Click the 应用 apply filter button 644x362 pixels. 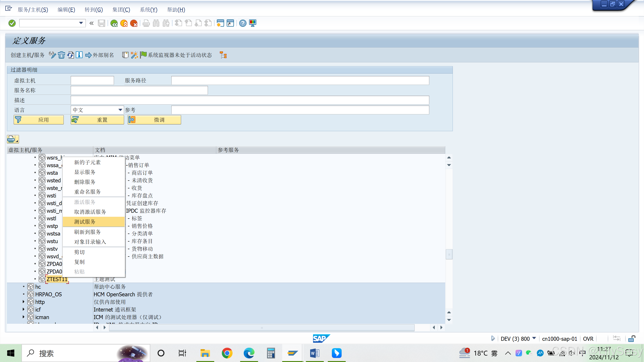(38, 120)
